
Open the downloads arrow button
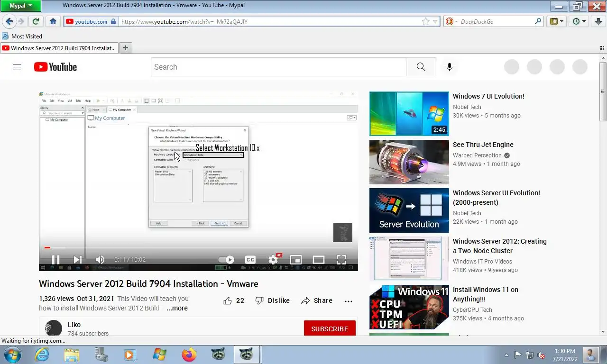pyautogui.click(x=598, y=21)
